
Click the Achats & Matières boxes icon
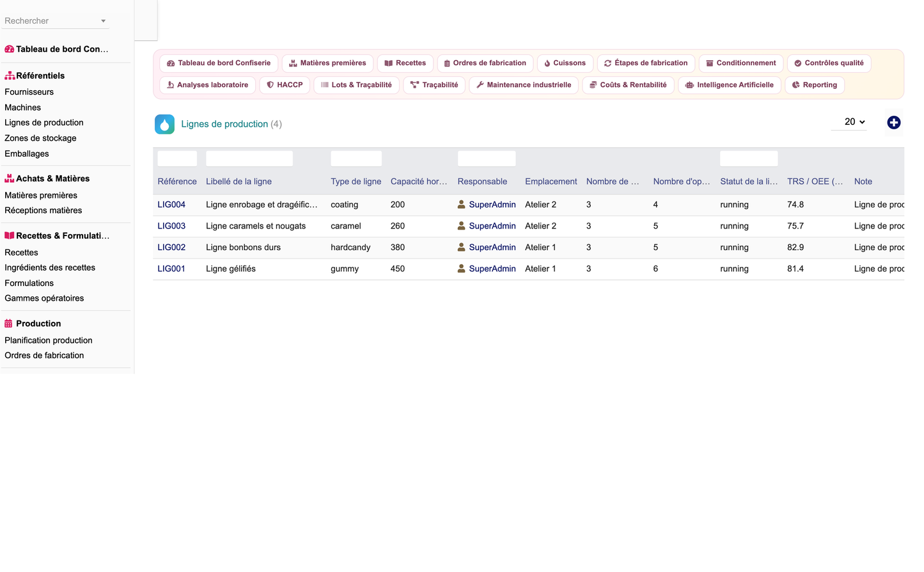tap(10, 179)
